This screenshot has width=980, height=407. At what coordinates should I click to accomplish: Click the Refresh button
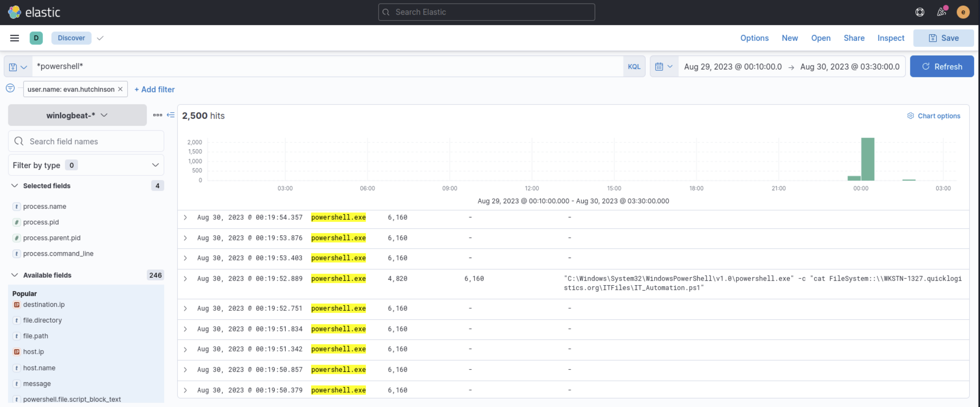[x=941, y=67]
